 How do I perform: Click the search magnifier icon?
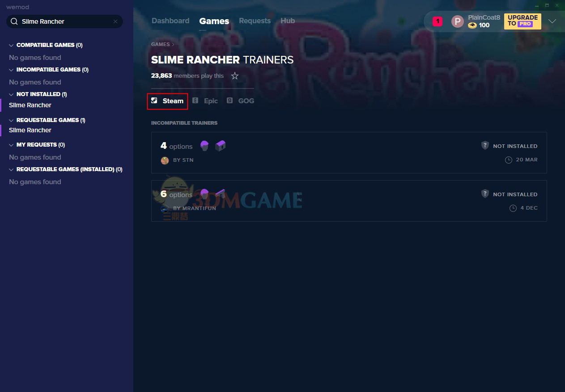14,21
